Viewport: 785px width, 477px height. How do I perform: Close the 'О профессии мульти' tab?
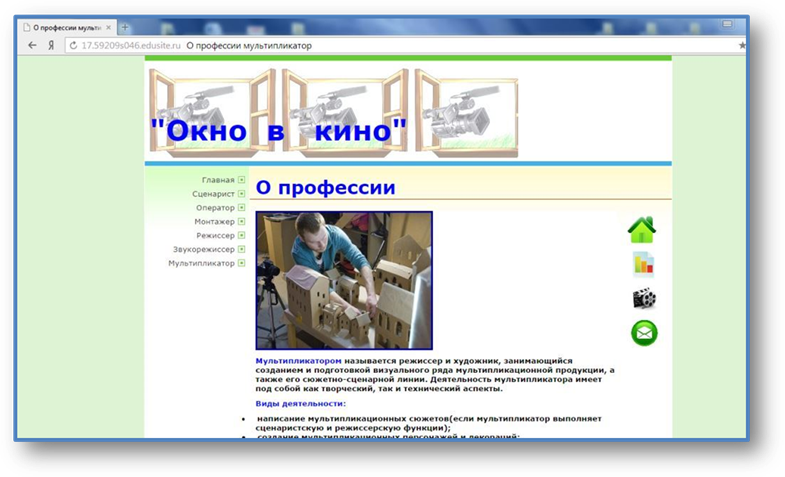109,28
